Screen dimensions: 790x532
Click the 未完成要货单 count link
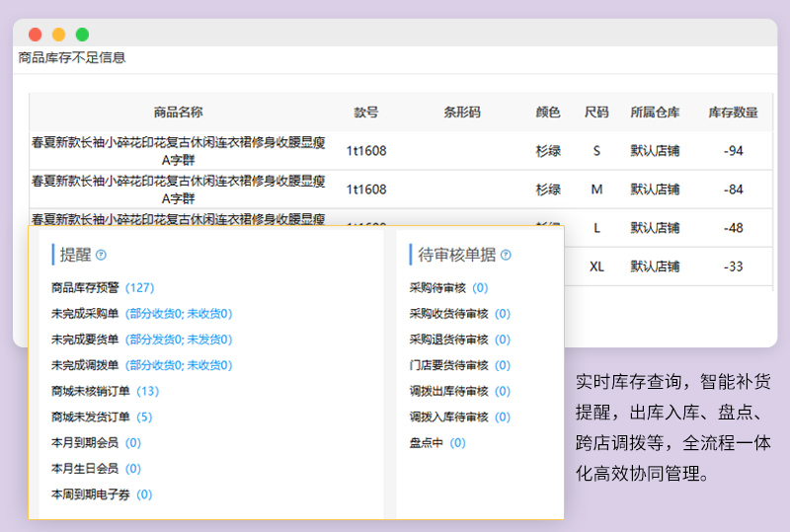click(179, 340)
